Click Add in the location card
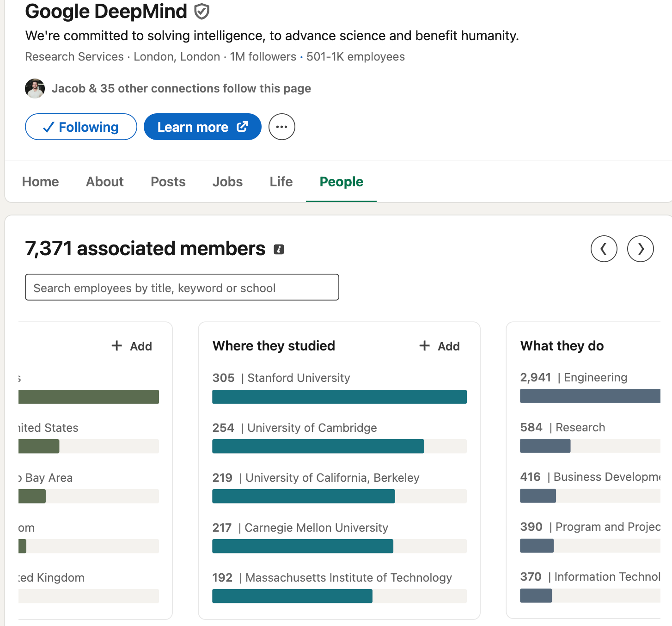 tap(132, 346)
